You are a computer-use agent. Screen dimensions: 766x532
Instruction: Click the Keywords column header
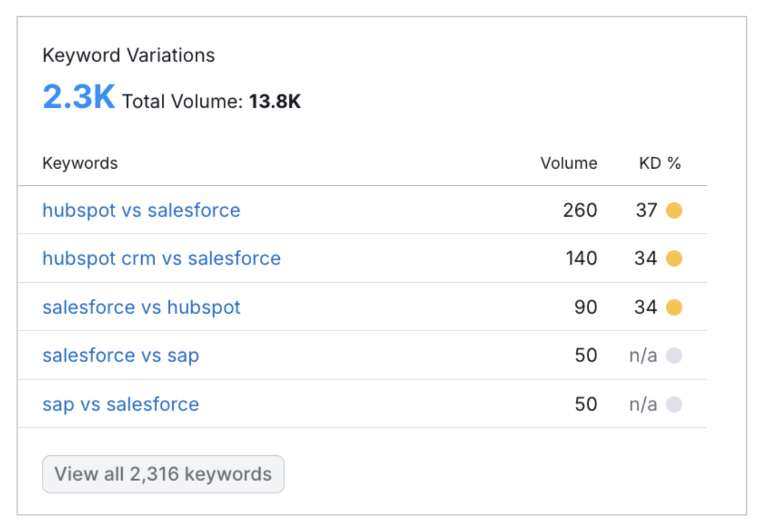(x=80, y=164)
